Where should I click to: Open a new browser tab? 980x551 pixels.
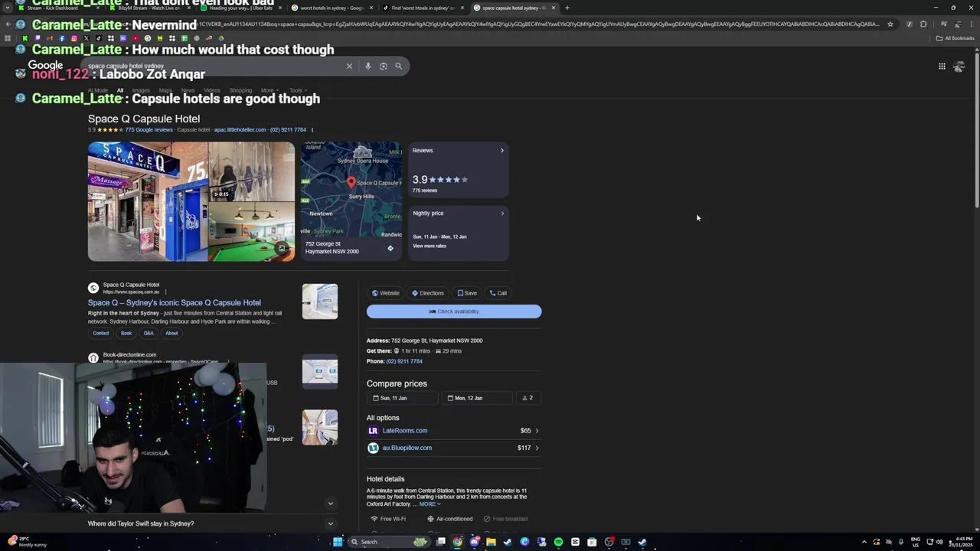click(567, 8)
